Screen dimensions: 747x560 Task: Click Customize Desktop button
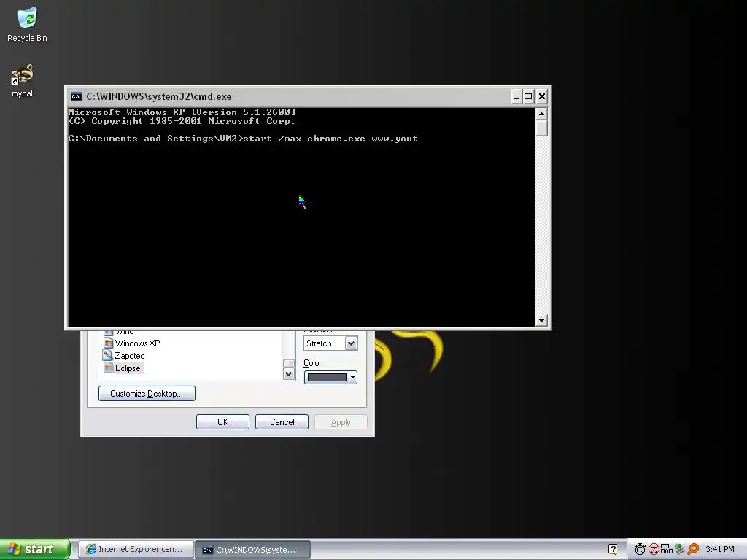pos(147,393)
